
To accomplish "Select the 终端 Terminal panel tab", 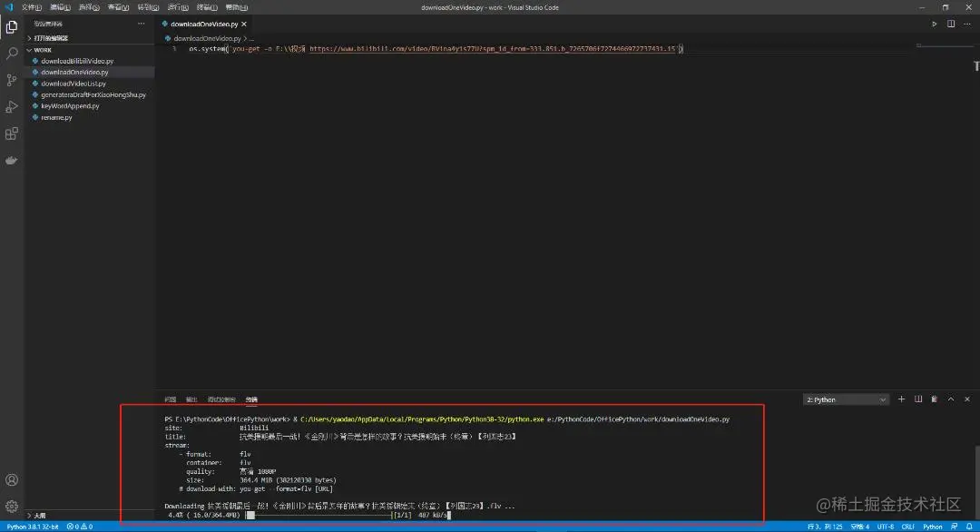I will 251,399.
